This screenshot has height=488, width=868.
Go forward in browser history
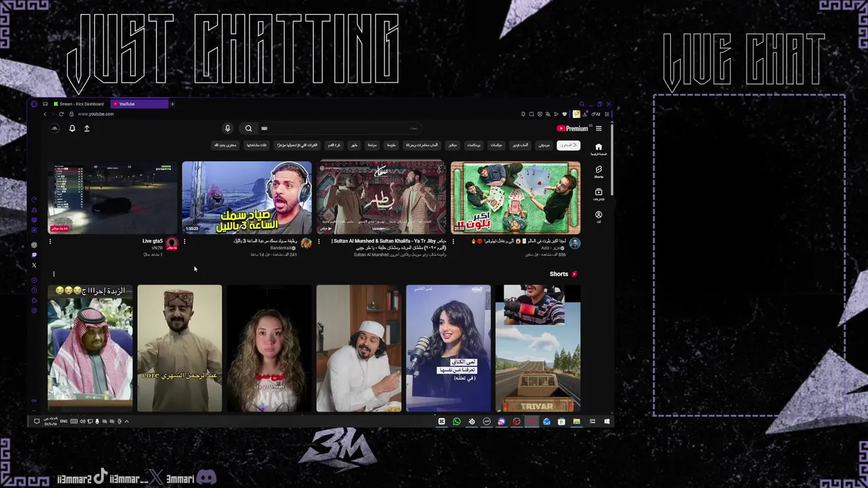53,114
